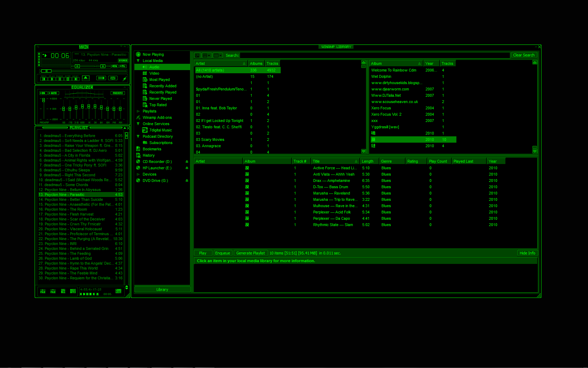Image resolution: width=588 pixels, height=368 pixels.
Task: Eject the CD Recorder (D:) drive
Action: [x=187, y=162]
